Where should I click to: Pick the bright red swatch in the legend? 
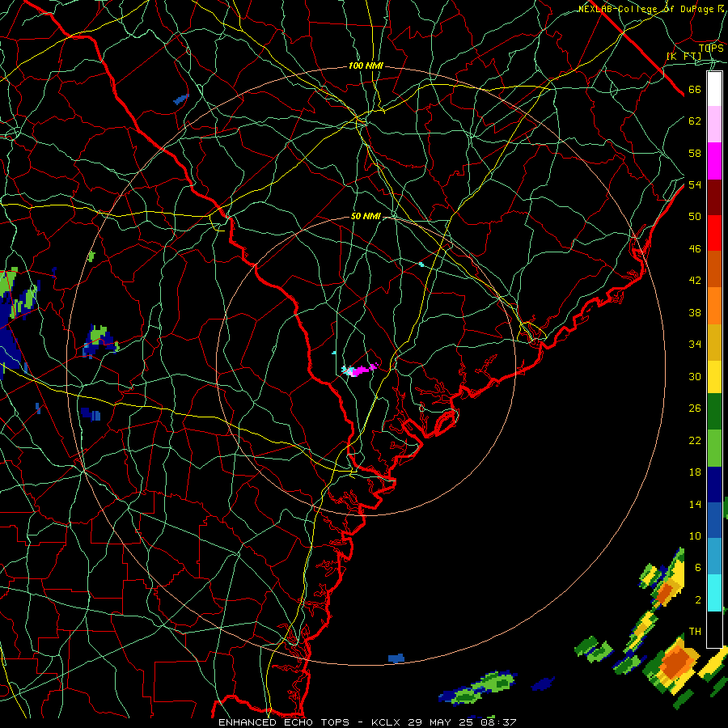coord(714,233)
